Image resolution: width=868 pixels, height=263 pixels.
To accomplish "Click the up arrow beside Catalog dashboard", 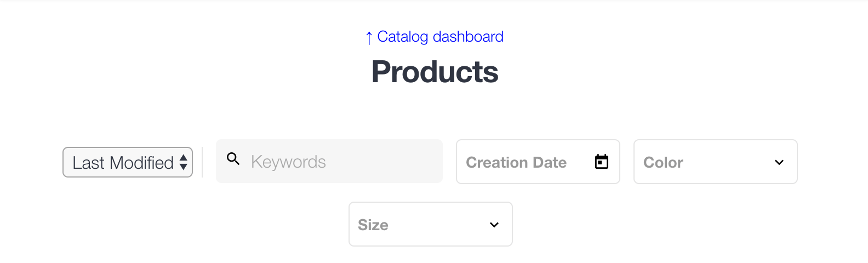I will (x=369, y=38).
